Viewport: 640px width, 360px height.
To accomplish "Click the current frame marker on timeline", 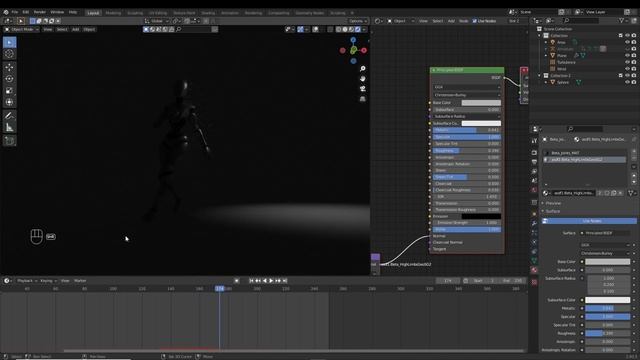I will coord(220,289).
